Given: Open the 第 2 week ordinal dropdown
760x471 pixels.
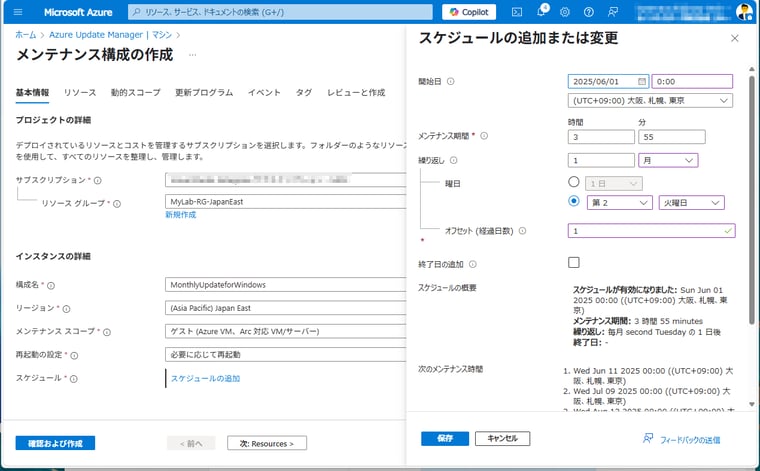Looking at the screenshot, I should 619,203.
